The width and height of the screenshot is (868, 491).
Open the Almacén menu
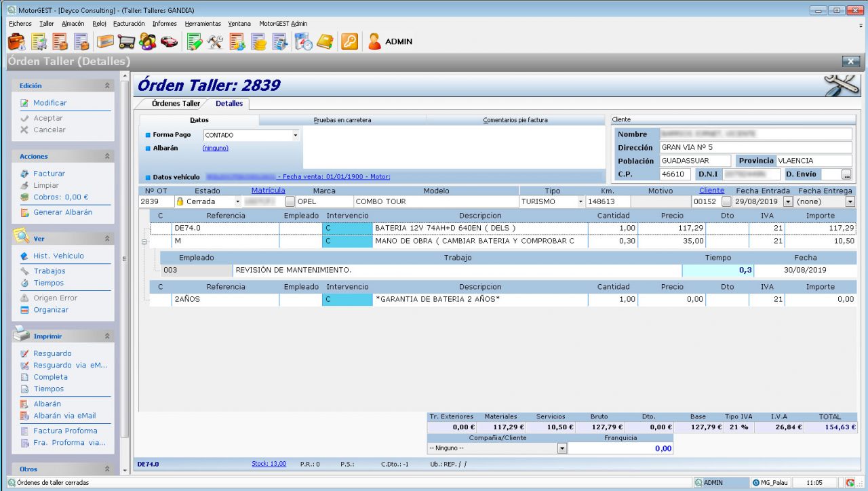(x=73, y=24)
